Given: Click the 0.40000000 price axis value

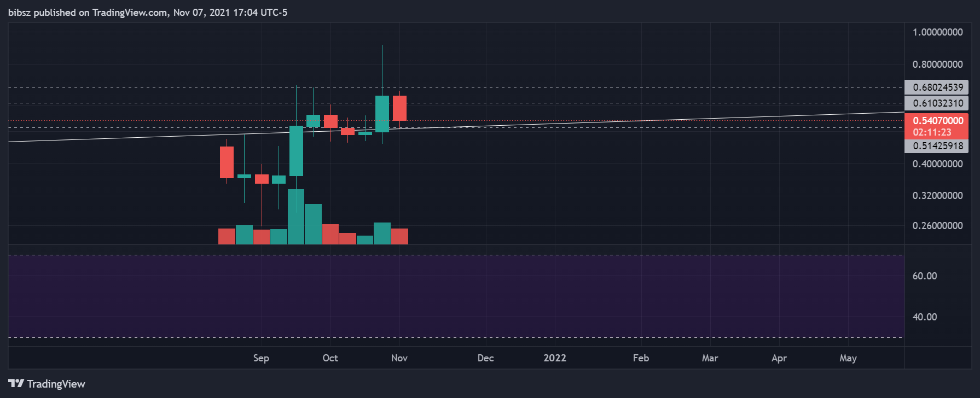Looking at the screenshot, I should coord(937,164).
